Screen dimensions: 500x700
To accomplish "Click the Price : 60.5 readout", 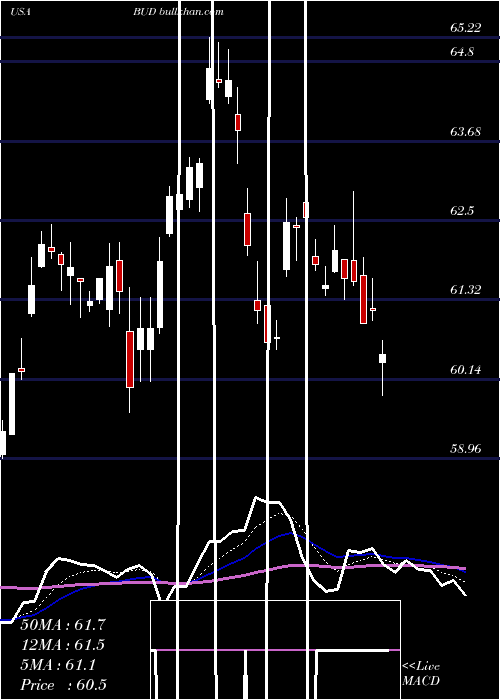I will point(63,684).
